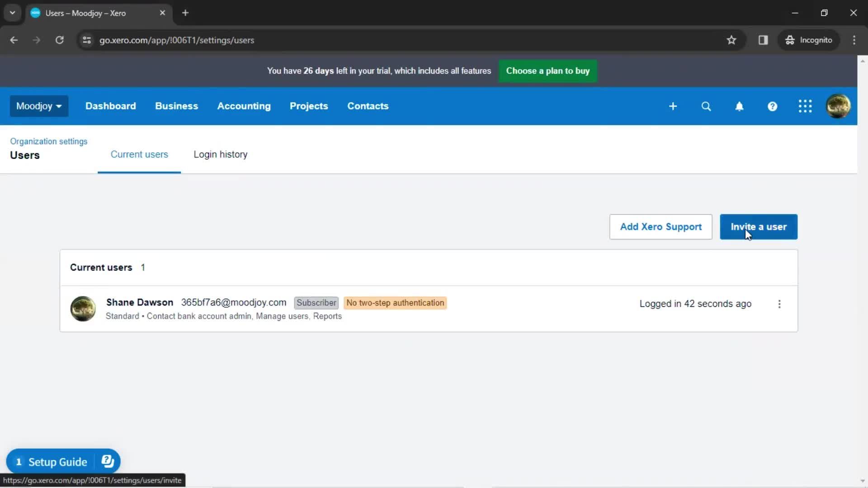Expand the Moodjoy organization dropdown
The image size is (868, 488).
39,106
